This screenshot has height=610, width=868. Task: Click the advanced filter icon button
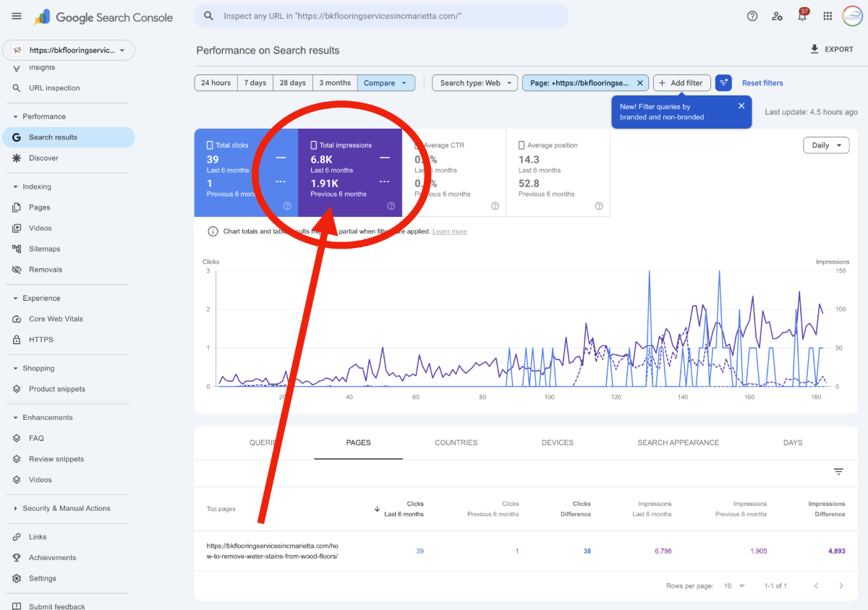(723, 82)
